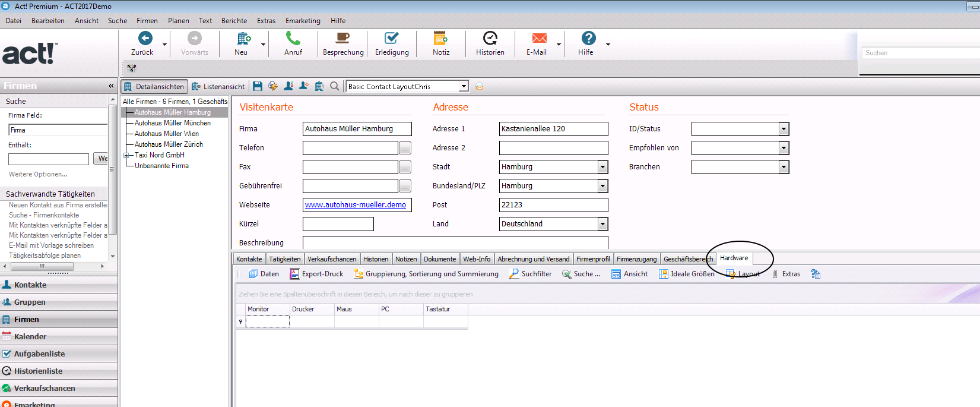The height and width of the screenshot is (407, 980).
Task: Apply Ideale Größen to columns
Action: (x=687, y=274)
